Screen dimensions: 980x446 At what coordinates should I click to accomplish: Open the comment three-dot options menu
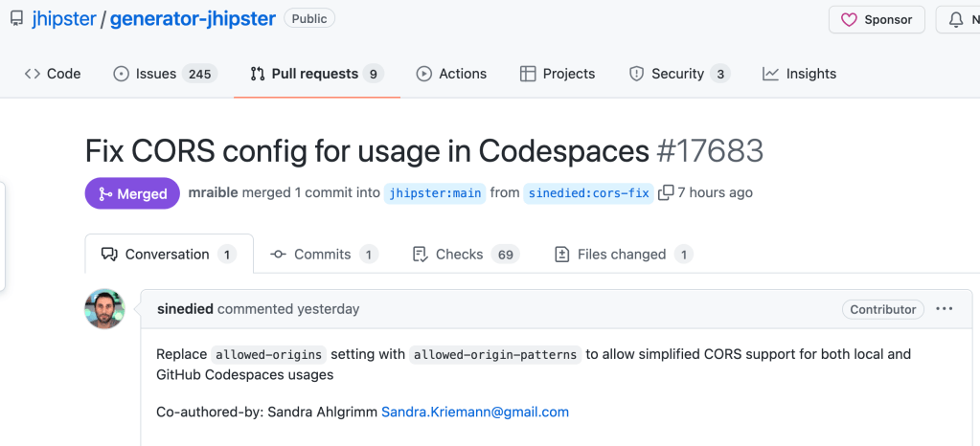945,308
